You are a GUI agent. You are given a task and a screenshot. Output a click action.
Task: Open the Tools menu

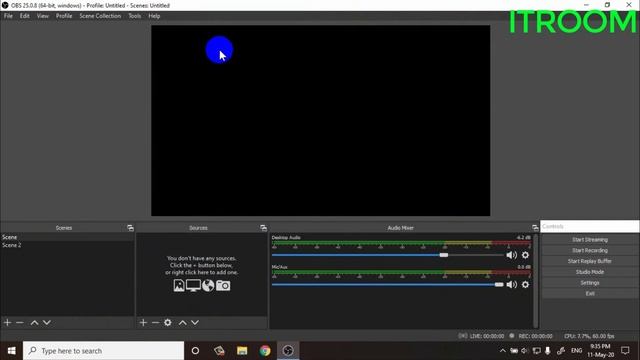[x=134, y=16]
